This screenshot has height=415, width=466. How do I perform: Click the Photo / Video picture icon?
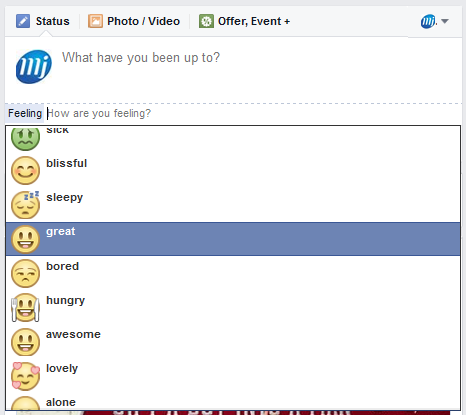pos(95,21)
